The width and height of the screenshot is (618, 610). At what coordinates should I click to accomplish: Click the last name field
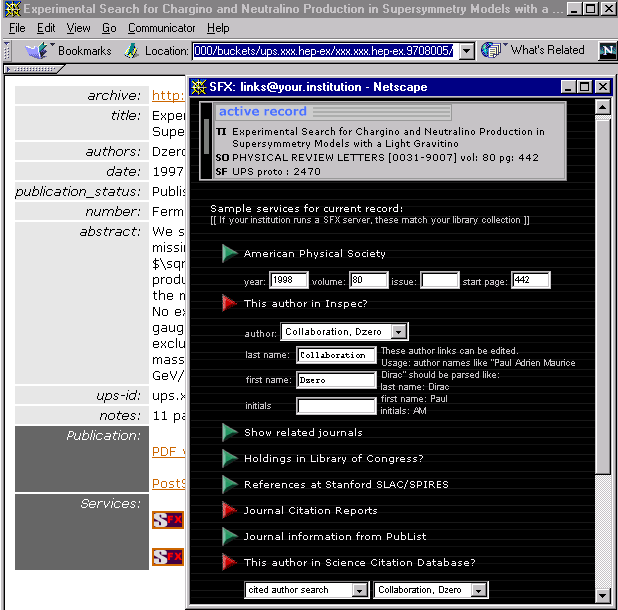pyautogui.click(x=336, y=355)
